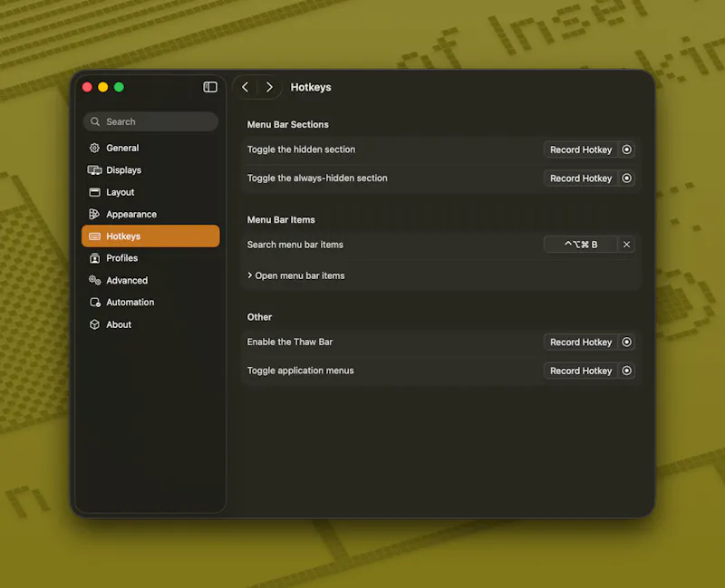Close the window with red button
This screenshot has height=588, width=725.
[x=87, y=87]
